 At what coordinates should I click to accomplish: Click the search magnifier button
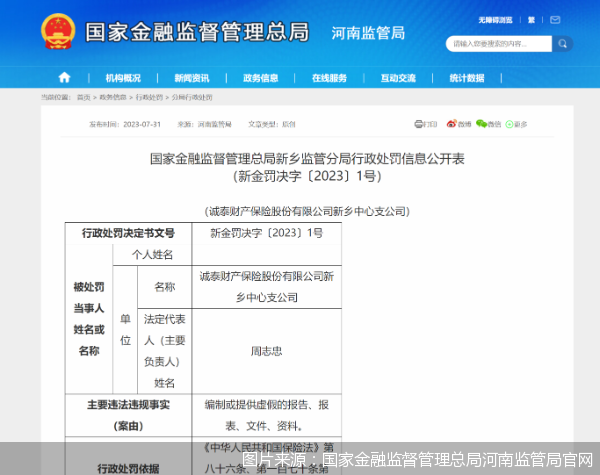tap(562, 44)
